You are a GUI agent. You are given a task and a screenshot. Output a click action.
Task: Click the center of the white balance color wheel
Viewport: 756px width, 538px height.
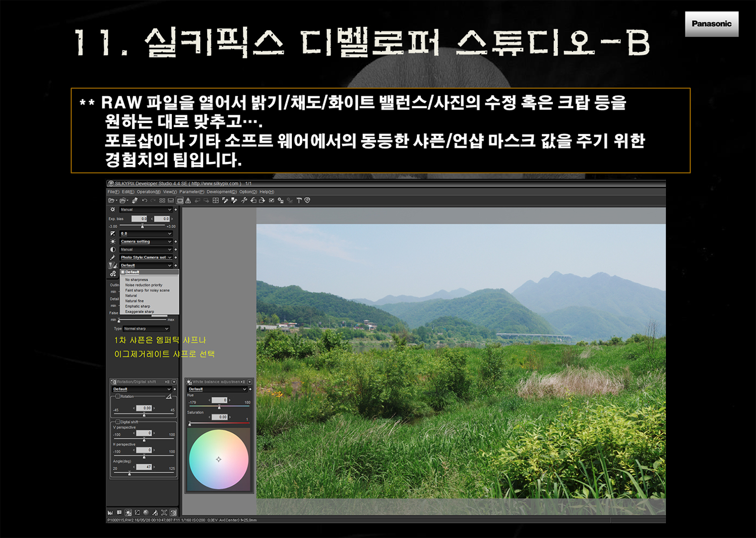point(218,459)
